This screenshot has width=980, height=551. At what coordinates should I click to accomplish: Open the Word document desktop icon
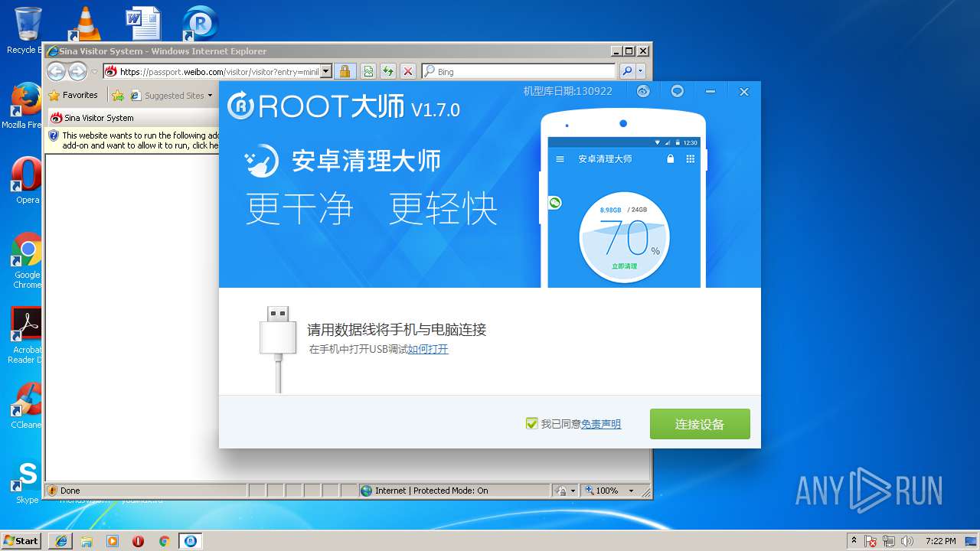coord(143,24)
